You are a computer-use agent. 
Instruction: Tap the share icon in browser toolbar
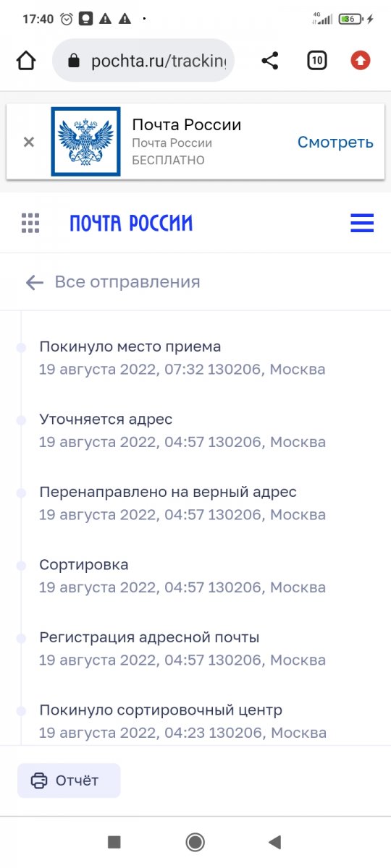coord(270,61)
